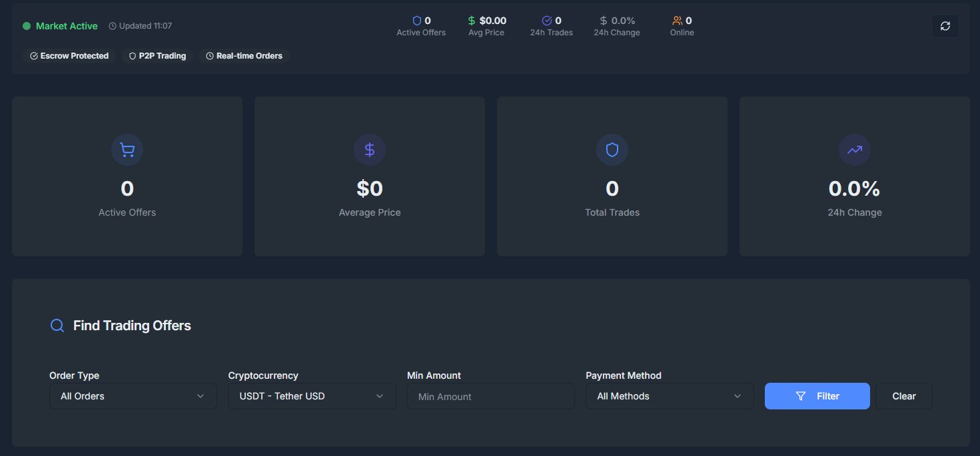Image resolution: width=980 pixels, height=456 pixels.
Task: Click the dollar sign Average Price icon
Action: pos(370,150)
